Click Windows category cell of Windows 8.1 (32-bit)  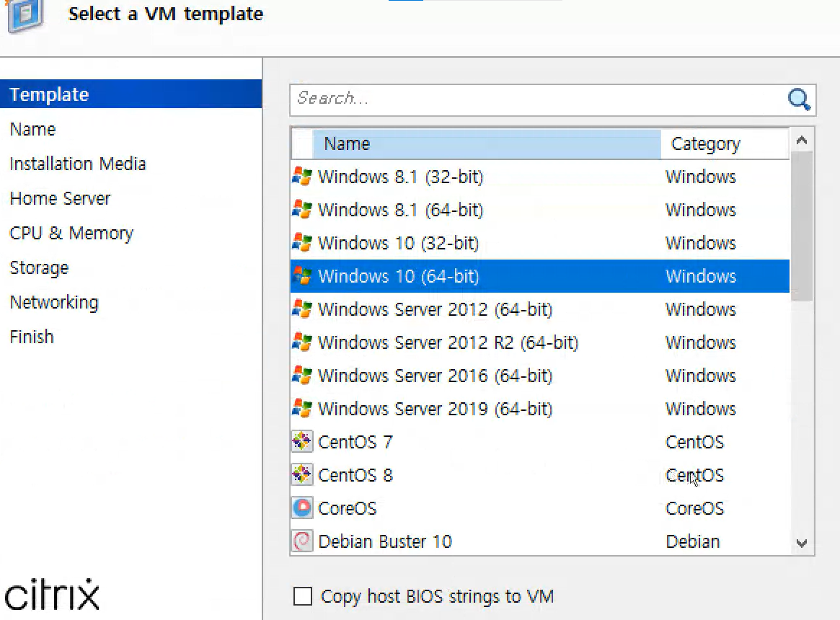point(701,177)
